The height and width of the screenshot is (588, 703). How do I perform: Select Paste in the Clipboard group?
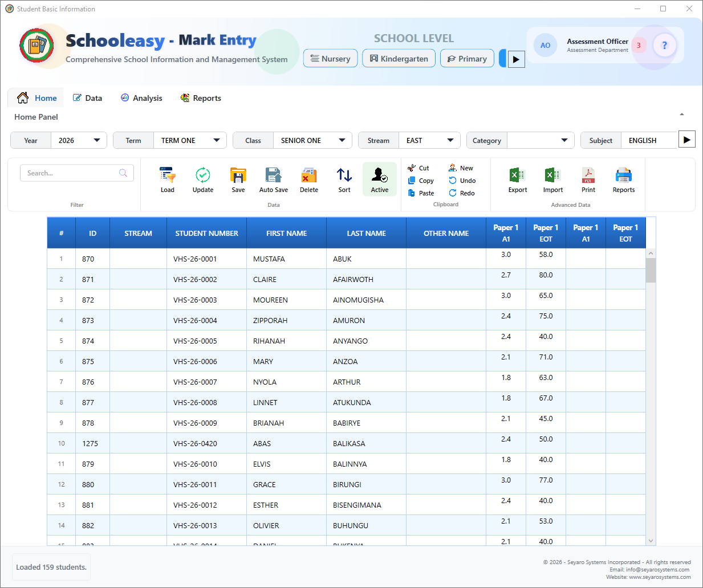pyautogui.click(x=421, y=193)
